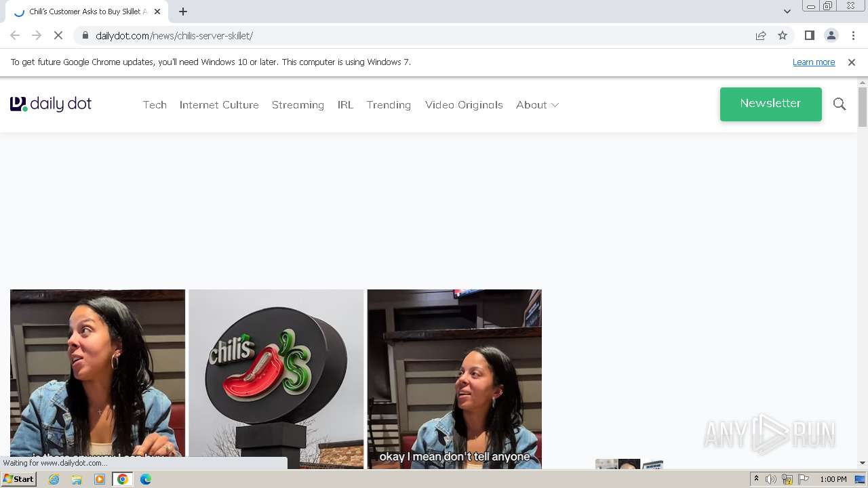Open the Chrome profile avatar
This screenshot has width=868, height=488.
click(831, 35)
